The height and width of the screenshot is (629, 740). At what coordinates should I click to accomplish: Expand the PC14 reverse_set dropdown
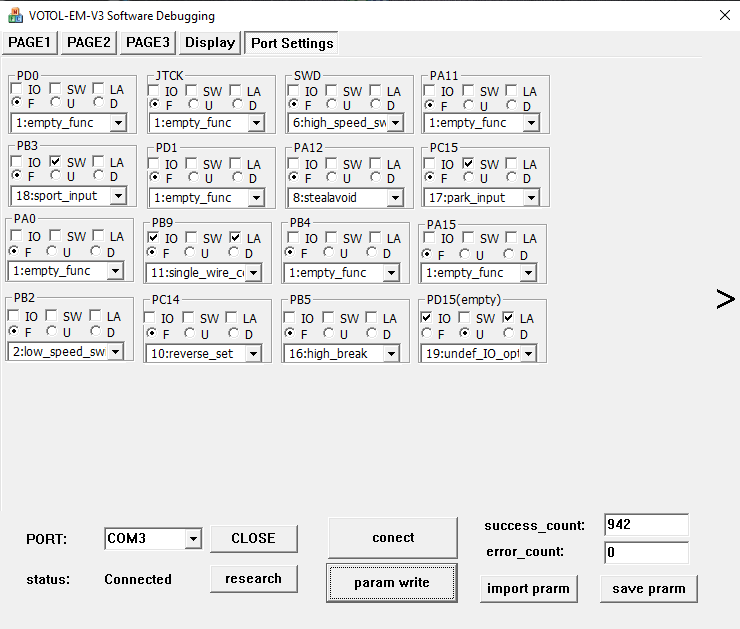tap(253, 354)
